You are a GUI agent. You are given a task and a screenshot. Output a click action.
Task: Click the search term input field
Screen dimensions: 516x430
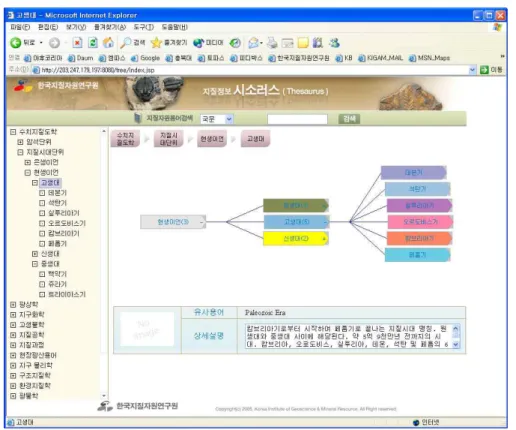297,119
